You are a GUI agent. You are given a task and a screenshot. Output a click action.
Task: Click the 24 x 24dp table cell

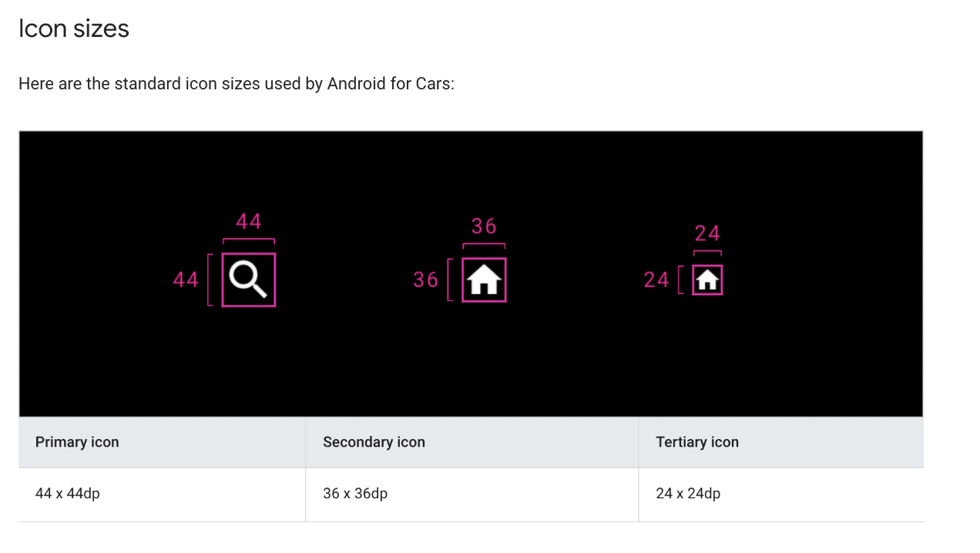[780, 494]
